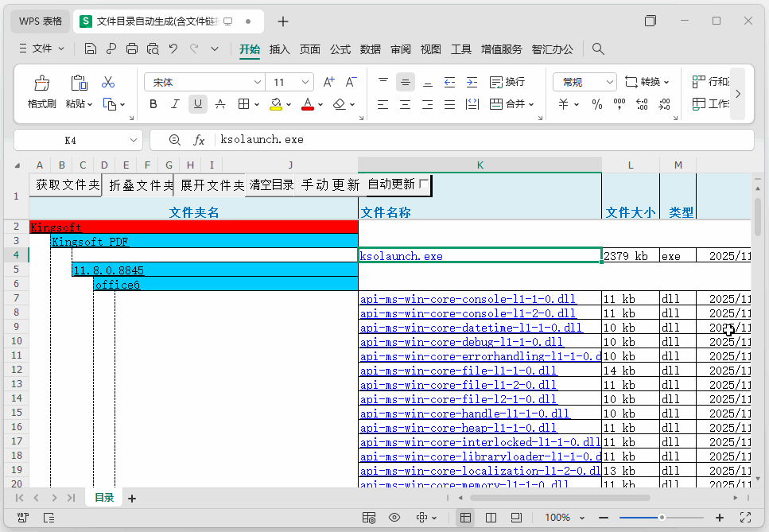Click the Paste clipboard icon

[x=79, y=83]
